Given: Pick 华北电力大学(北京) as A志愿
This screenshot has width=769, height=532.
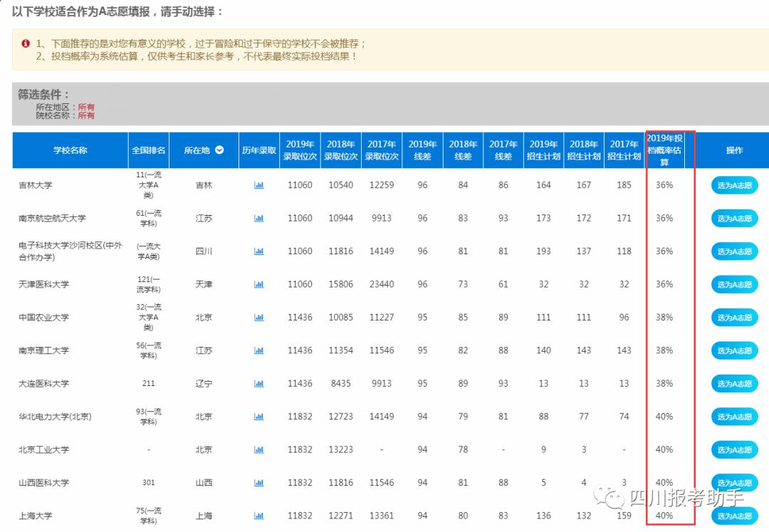Looking at the screenshot, I should tap(734, 417).
